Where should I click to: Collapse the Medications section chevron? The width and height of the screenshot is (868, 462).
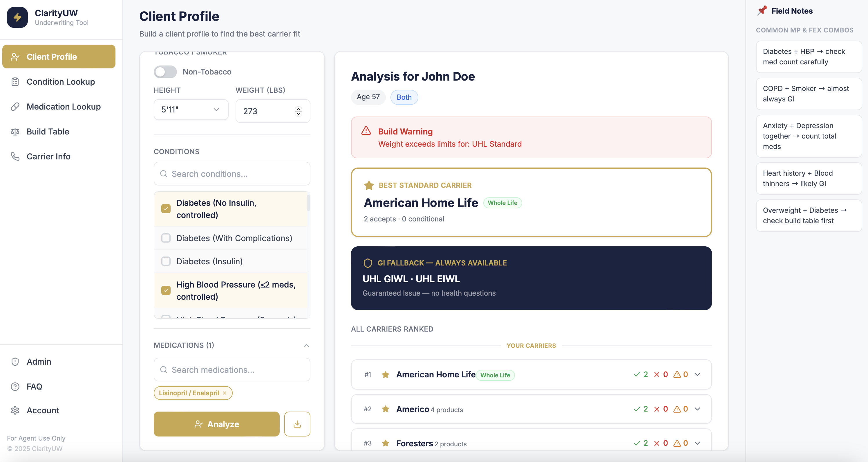point(306,345)
